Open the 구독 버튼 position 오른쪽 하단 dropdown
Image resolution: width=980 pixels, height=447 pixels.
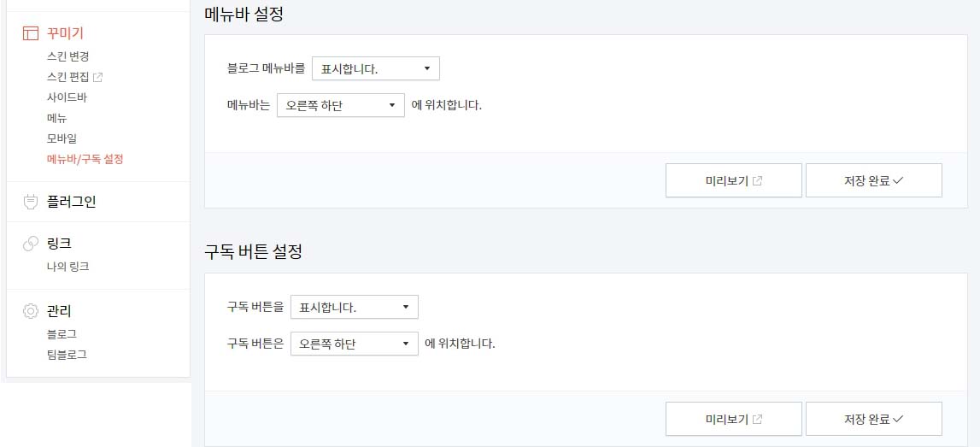point(355,344)
